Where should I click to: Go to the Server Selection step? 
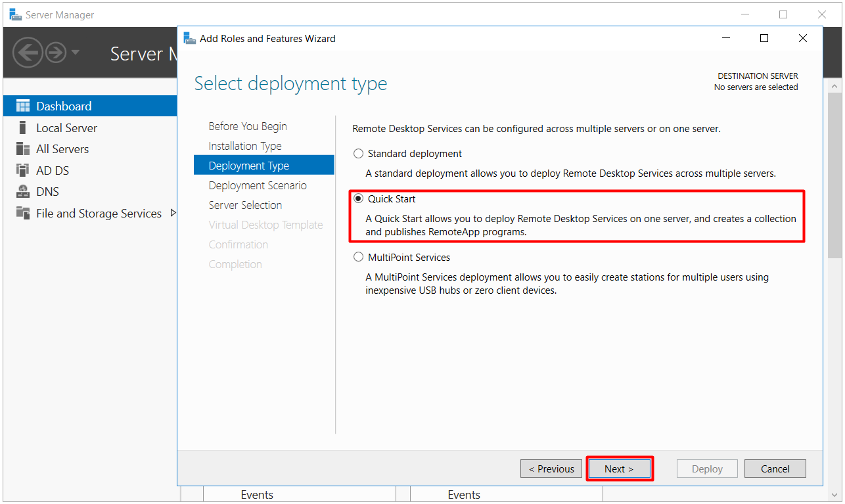pos(245,205)
